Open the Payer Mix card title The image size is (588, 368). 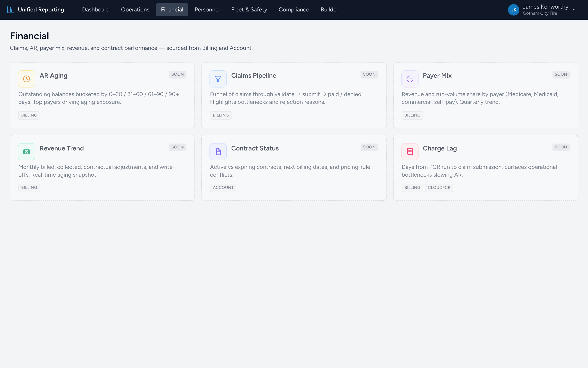tap(437, 76)
